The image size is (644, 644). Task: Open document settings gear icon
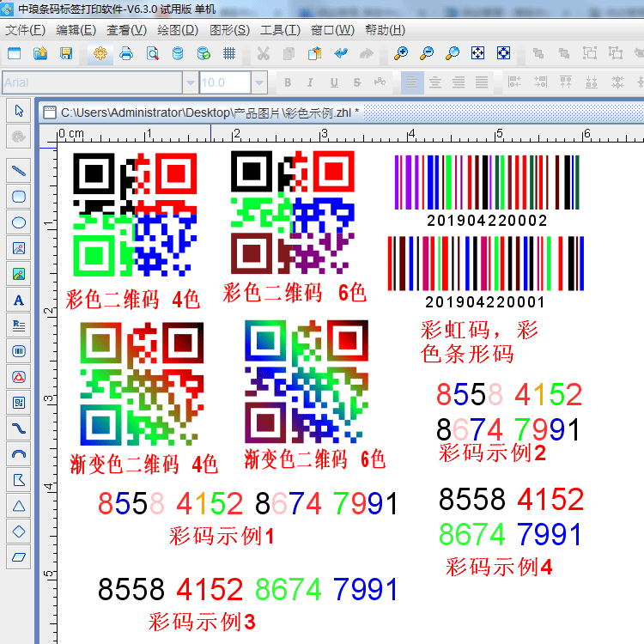(100, 53)
